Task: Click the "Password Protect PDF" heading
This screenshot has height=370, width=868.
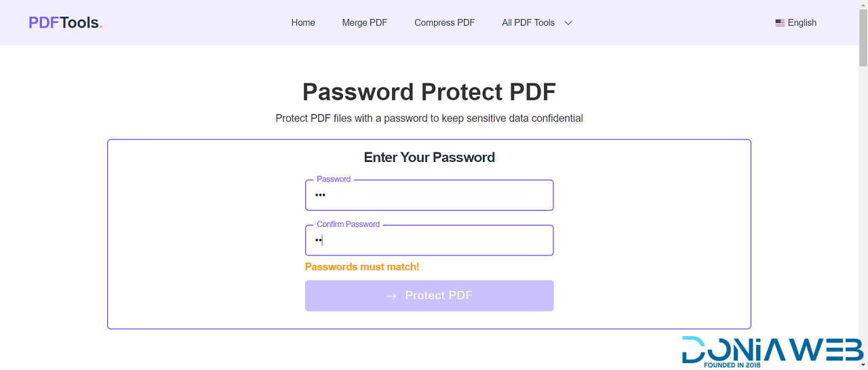Action: click(x=429, y=91)
